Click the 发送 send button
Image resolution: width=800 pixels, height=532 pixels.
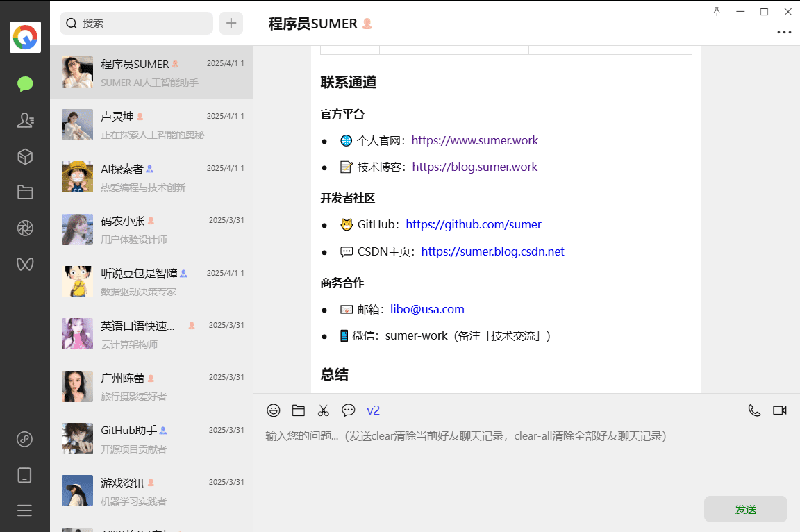click(x=745, y=509)
